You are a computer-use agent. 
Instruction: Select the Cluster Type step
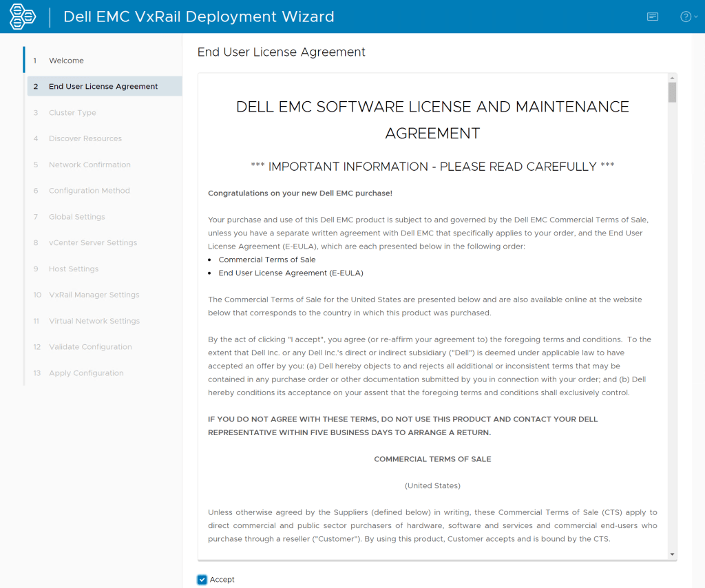pos(72,113)
